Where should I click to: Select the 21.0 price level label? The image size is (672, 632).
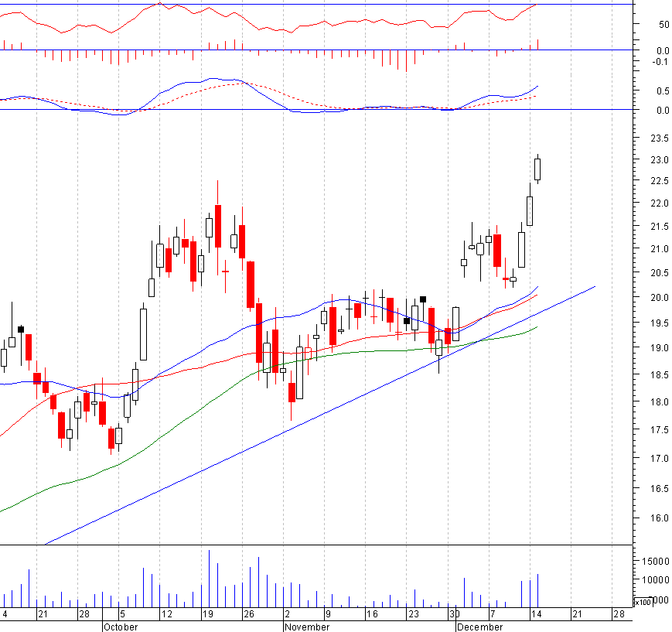click(659, 248)
